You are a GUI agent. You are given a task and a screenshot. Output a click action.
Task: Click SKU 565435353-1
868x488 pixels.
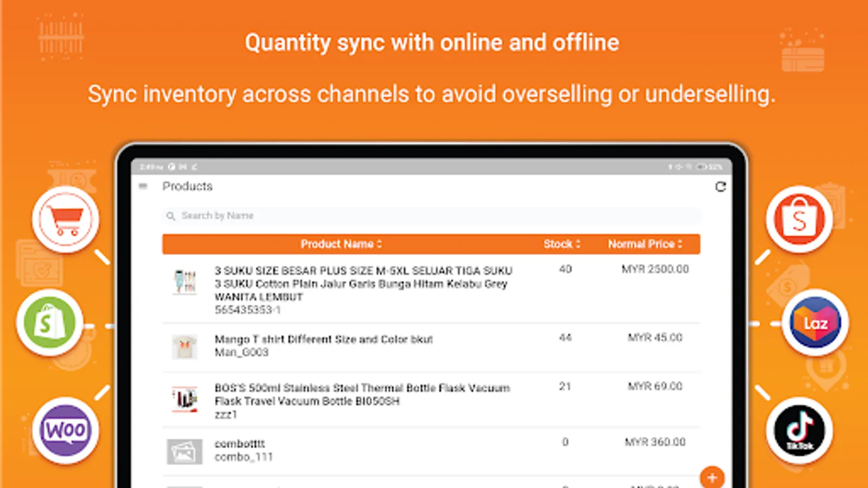point(248,310)
